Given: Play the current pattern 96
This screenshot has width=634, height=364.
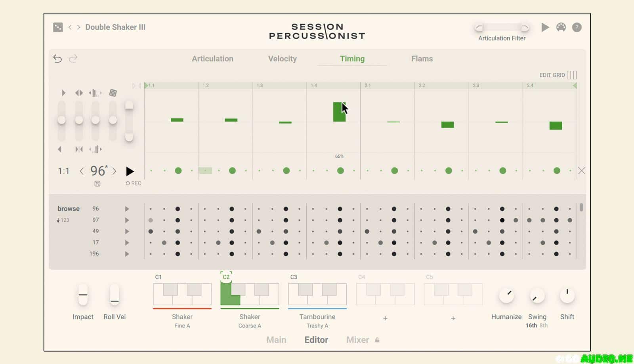Looking at the screenshot, I should tap(130, 171).
